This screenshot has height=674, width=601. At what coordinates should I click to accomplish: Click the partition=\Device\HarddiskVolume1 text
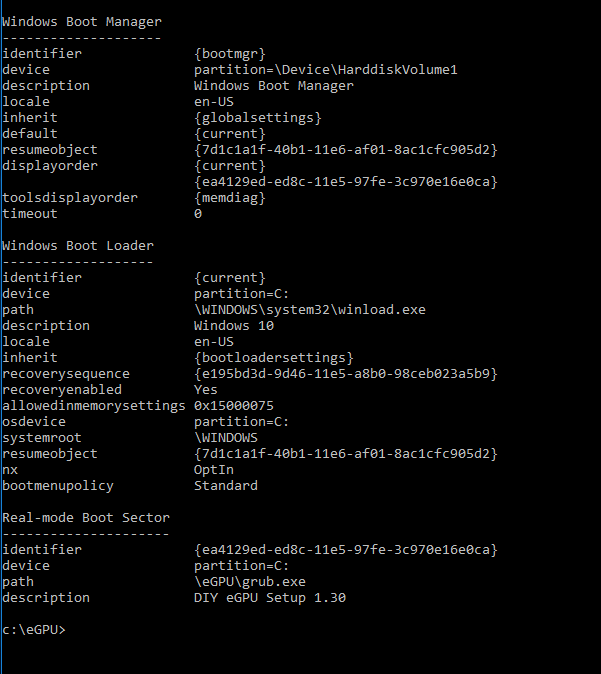(325, 70)
